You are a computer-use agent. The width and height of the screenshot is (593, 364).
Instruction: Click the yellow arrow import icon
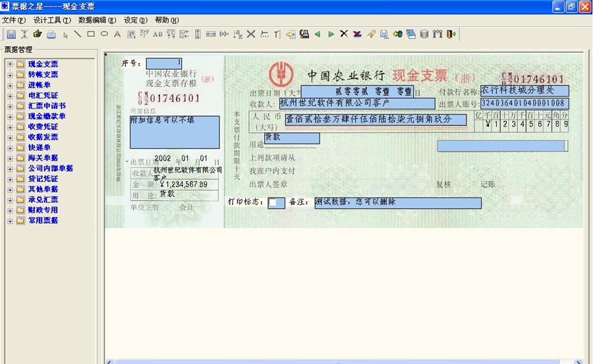click(x=291, y=34)
